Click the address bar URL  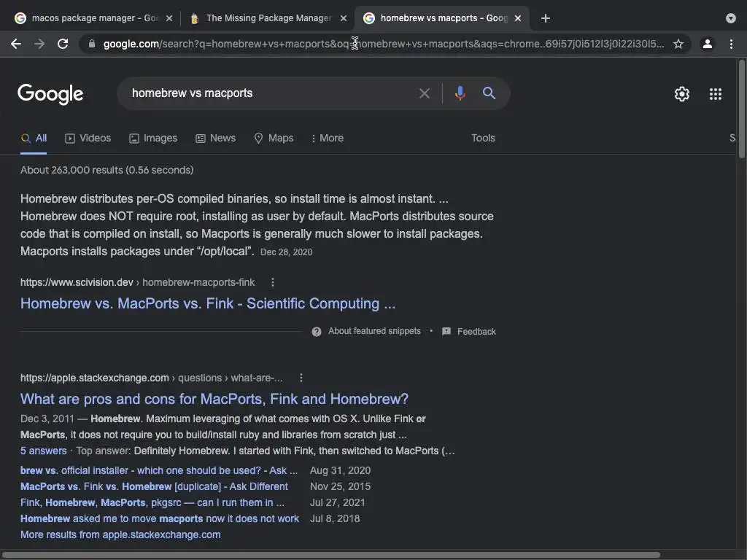click(384, 44)
